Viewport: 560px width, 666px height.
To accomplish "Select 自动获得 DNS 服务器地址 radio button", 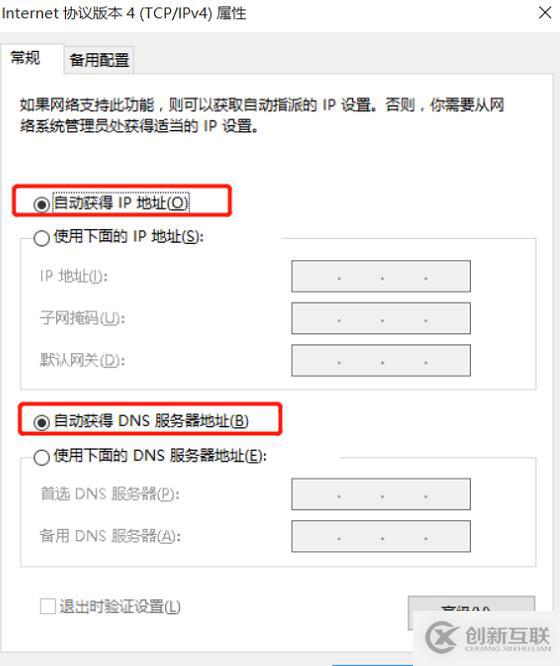I will click(41, 422).
